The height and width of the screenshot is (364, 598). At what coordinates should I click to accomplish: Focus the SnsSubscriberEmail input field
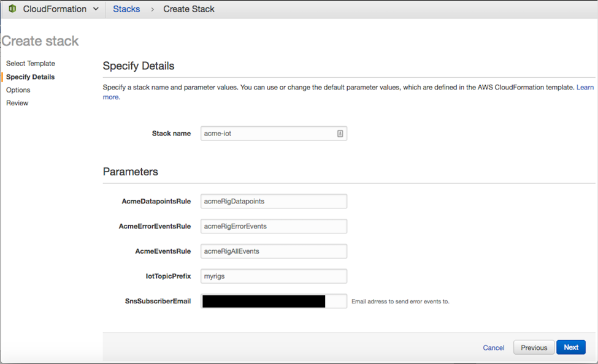coord(274,301)
